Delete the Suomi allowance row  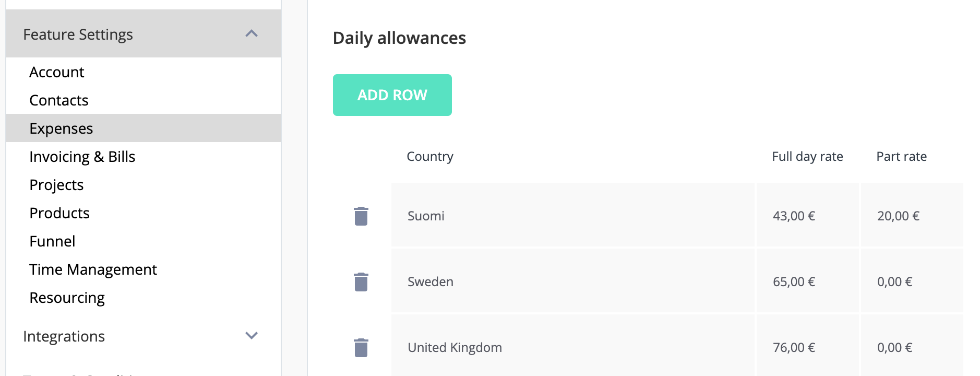tap(361, 216)
